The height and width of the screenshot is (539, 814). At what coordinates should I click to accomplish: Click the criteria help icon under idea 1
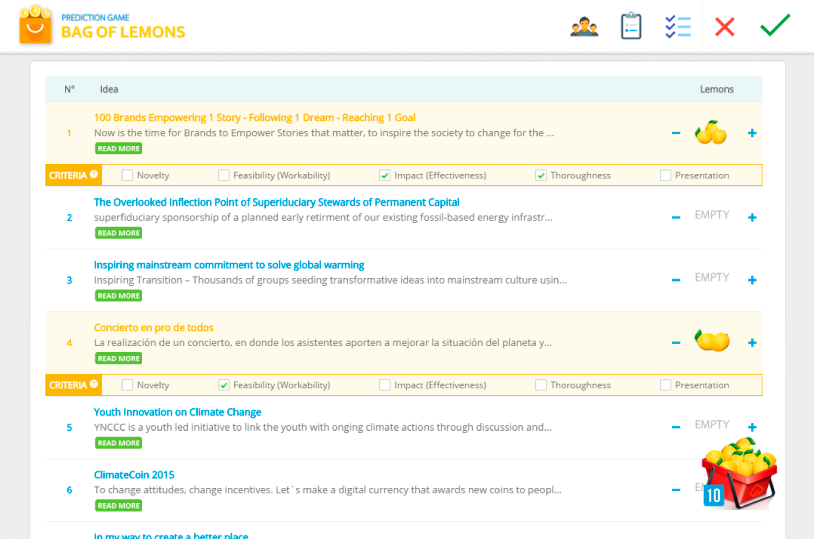pyautogui.click(x=94, y=175)
